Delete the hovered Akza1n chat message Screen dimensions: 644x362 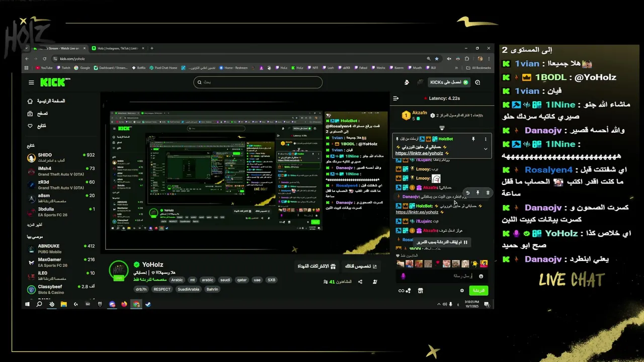click(x=488, y=193)
